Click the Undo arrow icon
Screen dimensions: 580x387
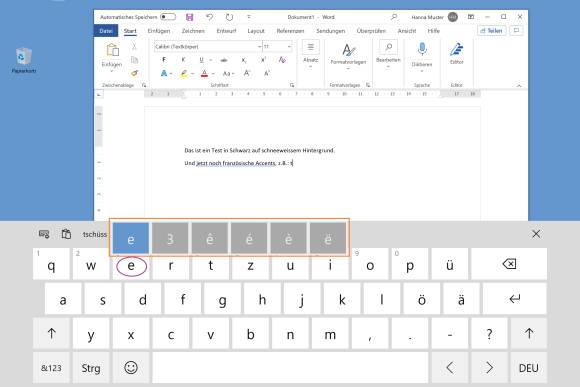point(209,17)
